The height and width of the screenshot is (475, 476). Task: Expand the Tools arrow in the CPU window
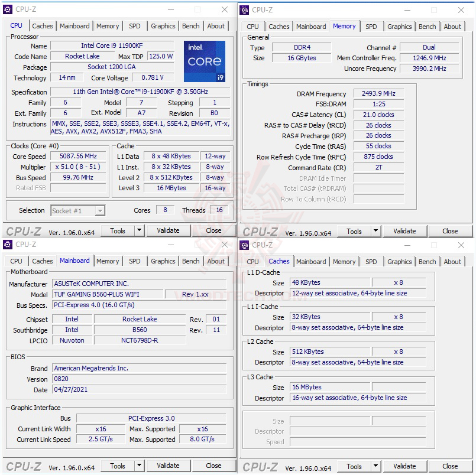click(139, 230)
